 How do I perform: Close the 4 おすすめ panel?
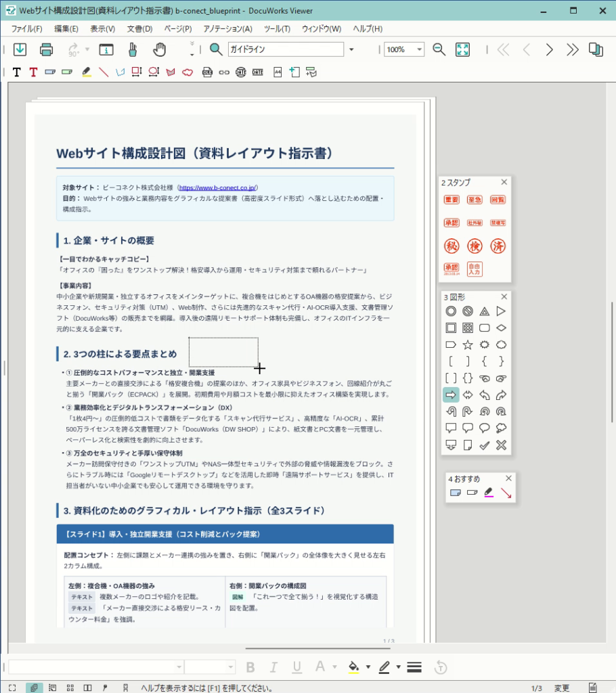[508, 478]
